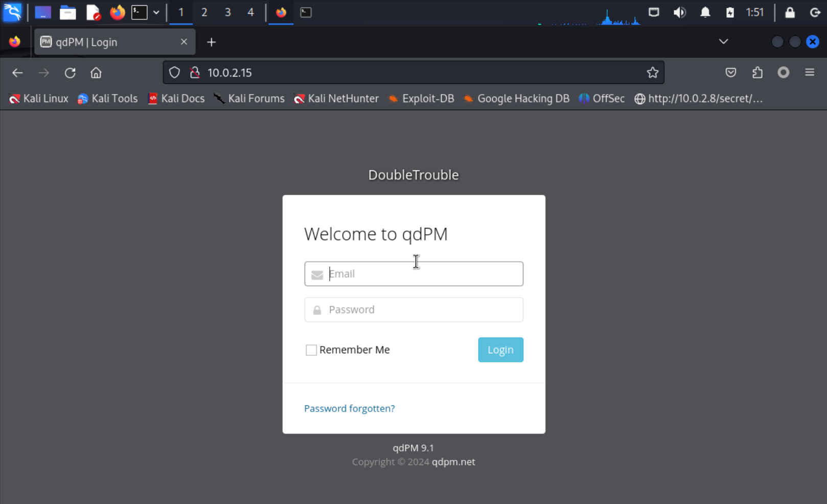
Task: Click the desktop switcher icon in taskbar
Action: tap(42, 12)
